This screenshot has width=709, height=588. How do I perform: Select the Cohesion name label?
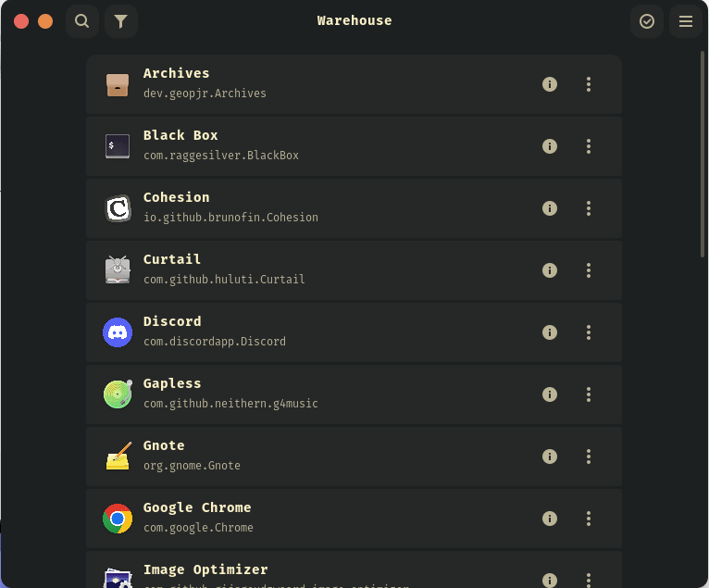pos(177,197)
